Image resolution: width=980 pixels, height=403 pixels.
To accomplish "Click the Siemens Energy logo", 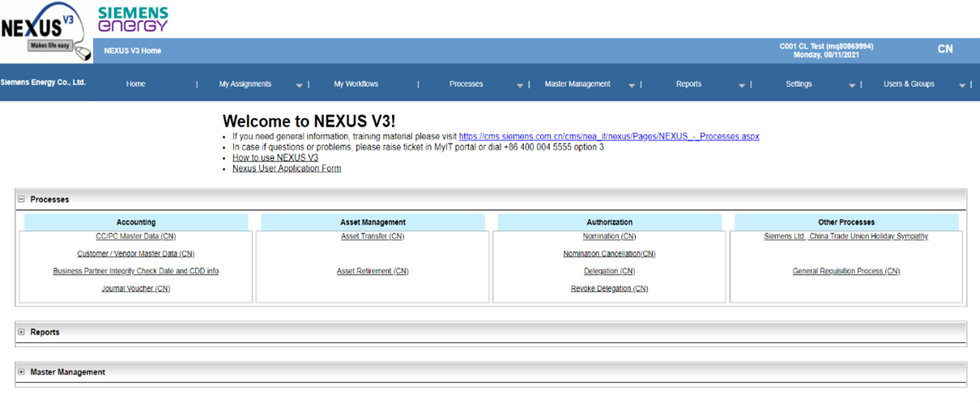I will point(133,19).
